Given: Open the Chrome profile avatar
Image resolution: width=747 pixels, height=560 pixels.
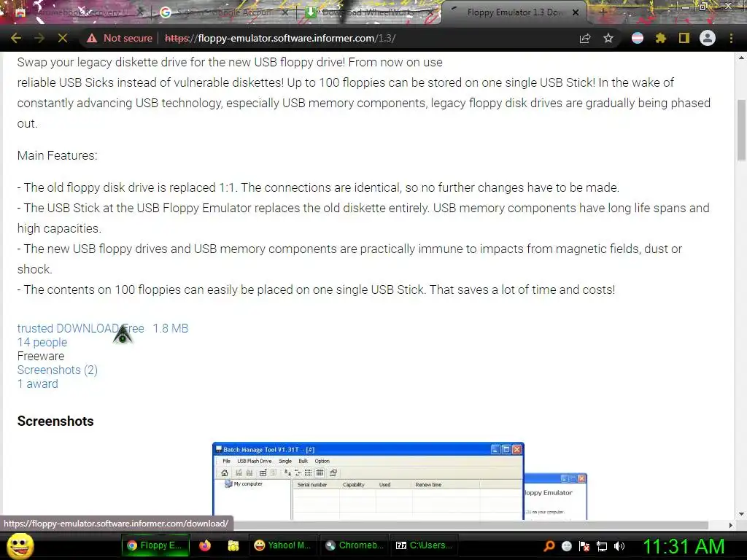Looking at the screenshot, I should [x=708, y=38].
